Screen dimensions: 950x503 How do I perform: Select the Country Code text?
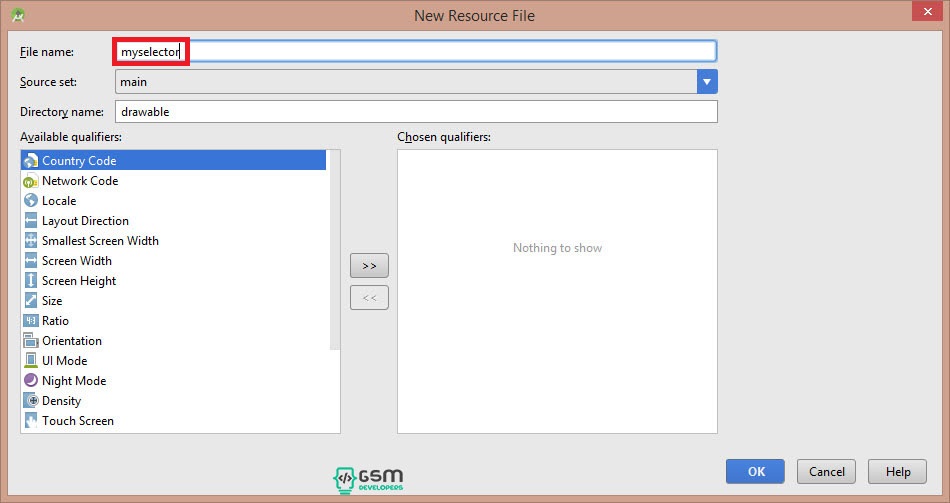pos(79,161)
